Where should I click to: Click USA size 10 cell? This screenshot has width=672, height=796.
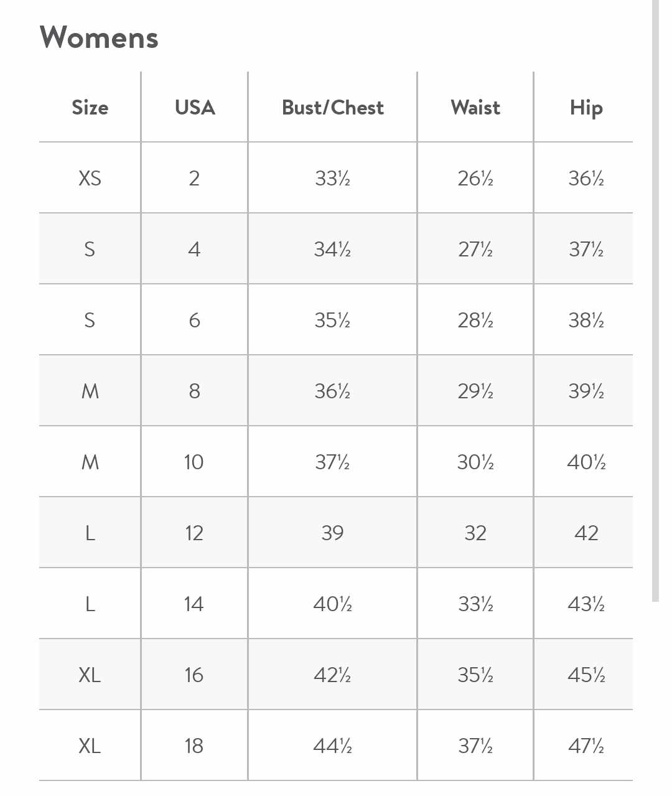click(x=194, y=462)
